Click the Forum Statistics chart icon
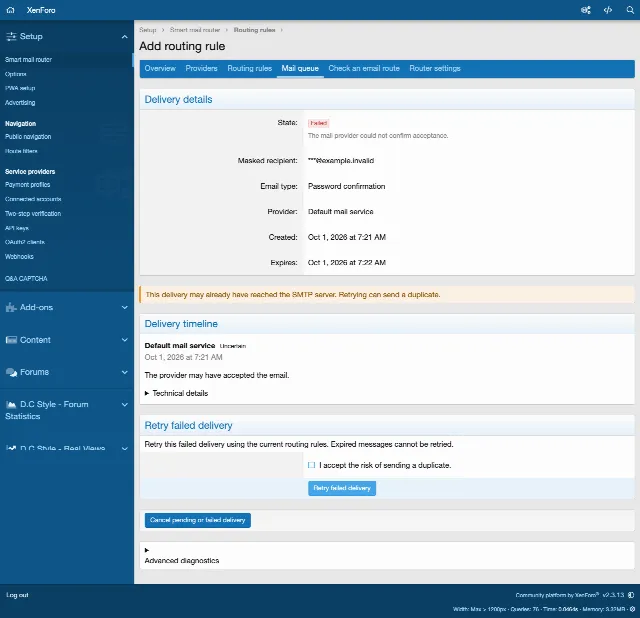 pyautogui.click(x=11, y=405)
